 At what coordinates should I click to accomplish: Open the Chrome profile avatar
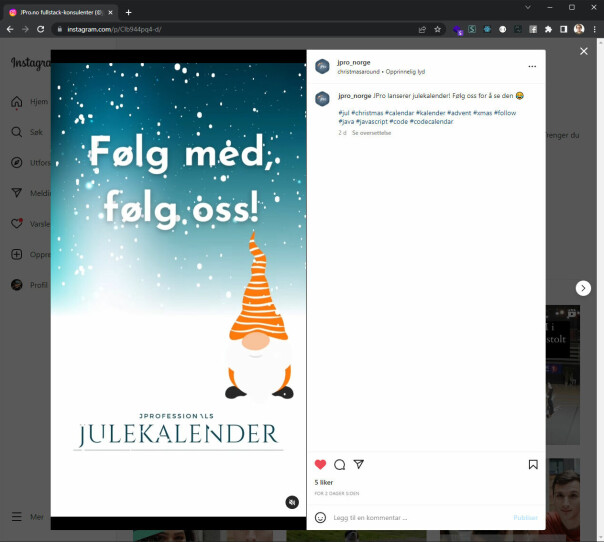pos(579,29)
